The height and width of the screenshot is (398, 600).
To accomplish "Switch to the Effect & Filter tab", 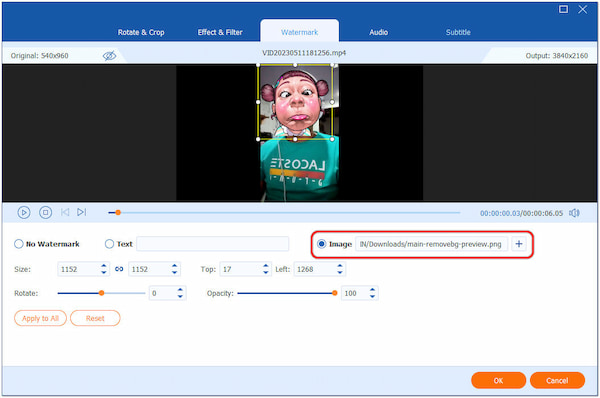I will coord(220,33).
